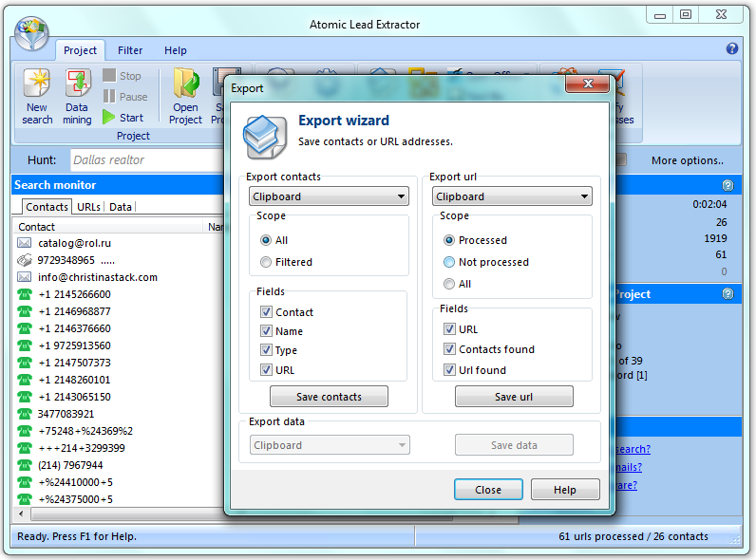Select Not processed url scope
The height and width of the screenshot is (560, 756).
click(x=449, y=262)
